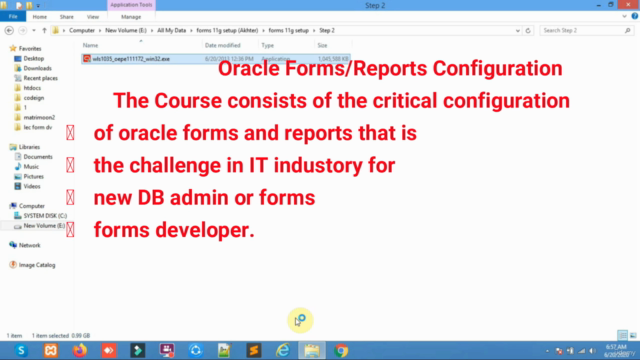Open Explorer Help icon
This screenshot has height=360, width=640.
[635, 16]
